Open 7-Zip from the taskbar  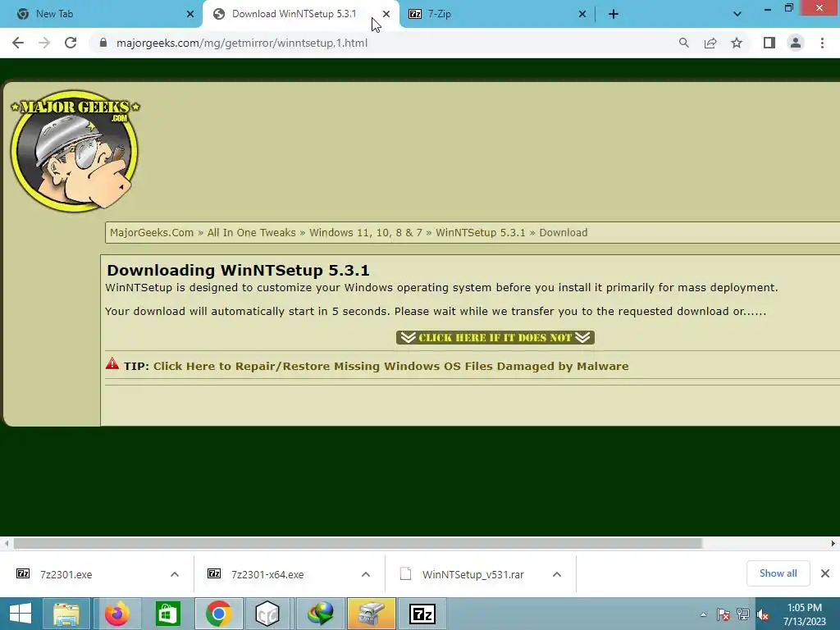point(422,614)
